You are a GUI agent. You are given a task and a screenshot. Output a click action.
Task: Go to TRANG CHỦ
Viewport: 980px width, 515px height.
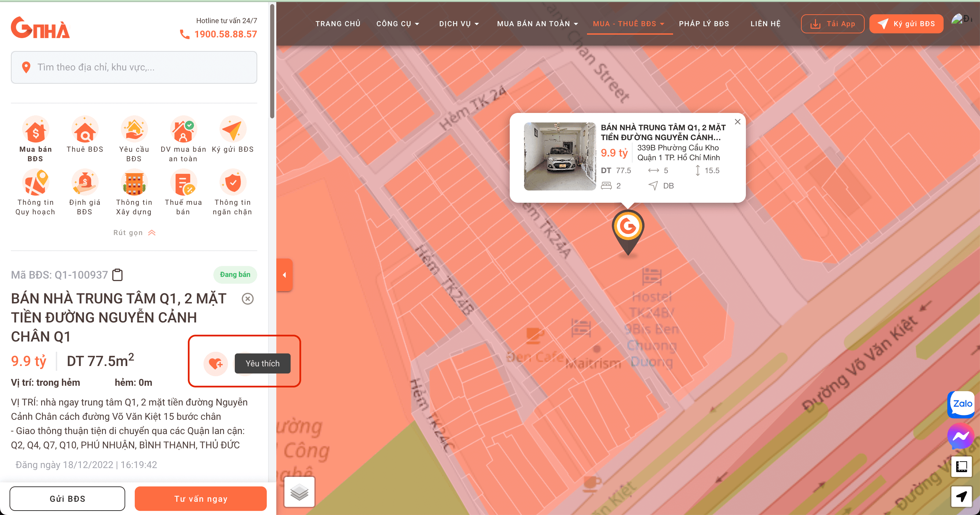click(x=338, y=23)
